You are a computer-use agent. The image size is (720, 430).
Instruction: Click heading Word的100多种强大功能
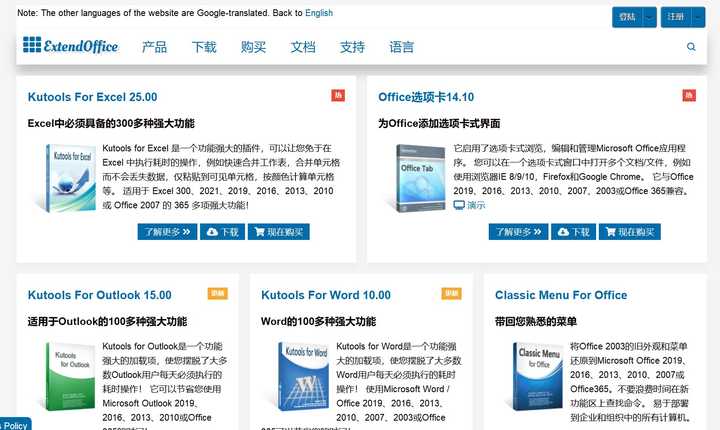coord(318,321)
